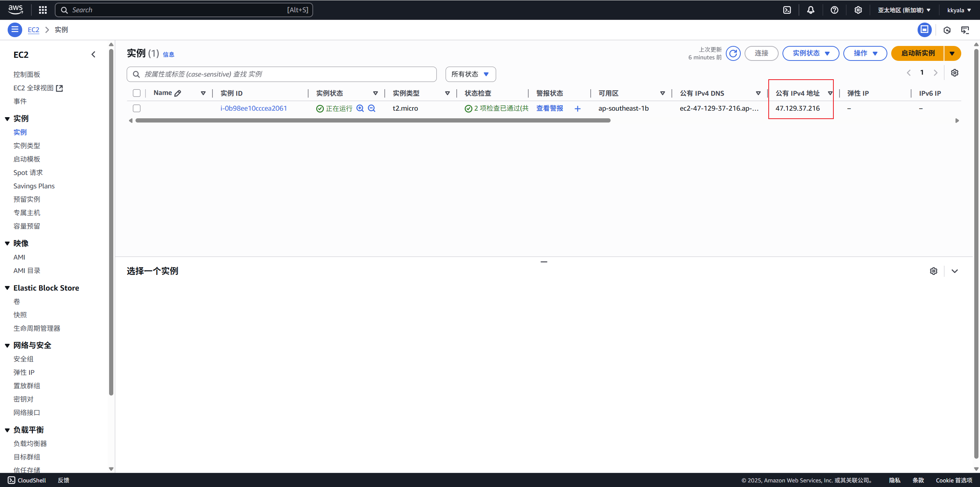Viewport: 980px width, 487px height.
Task: Open Key Pairs in sidebar
Action: click(23, 399)
